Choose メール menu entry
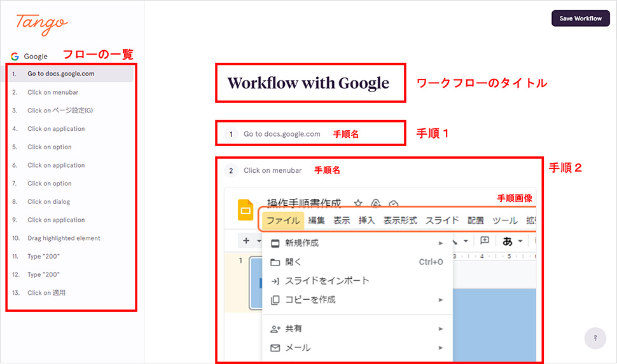This screenshot has width=617, height=364. pos(357,347)
